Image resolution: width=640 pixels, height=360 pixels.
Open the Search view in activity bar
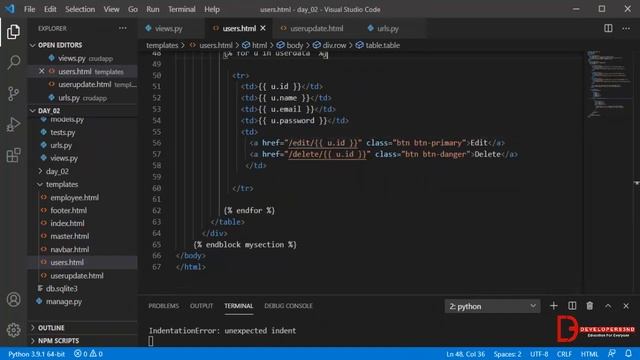[x=13, y=62]
